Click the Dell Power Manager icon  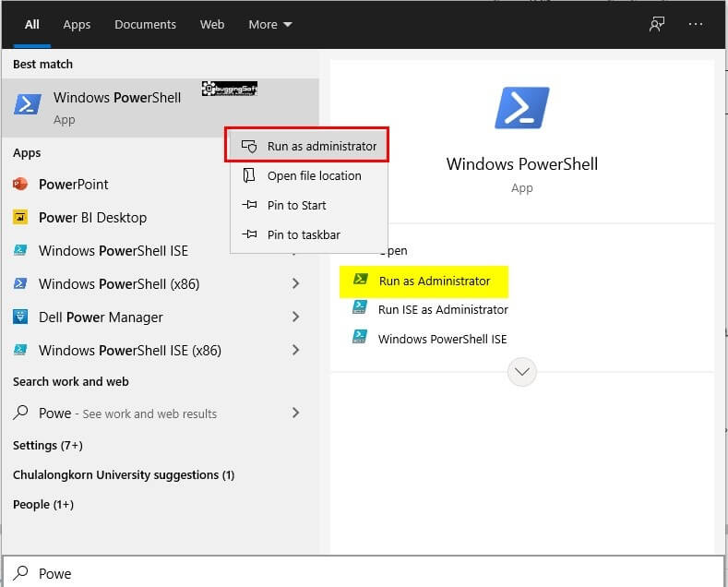[20, 317]
